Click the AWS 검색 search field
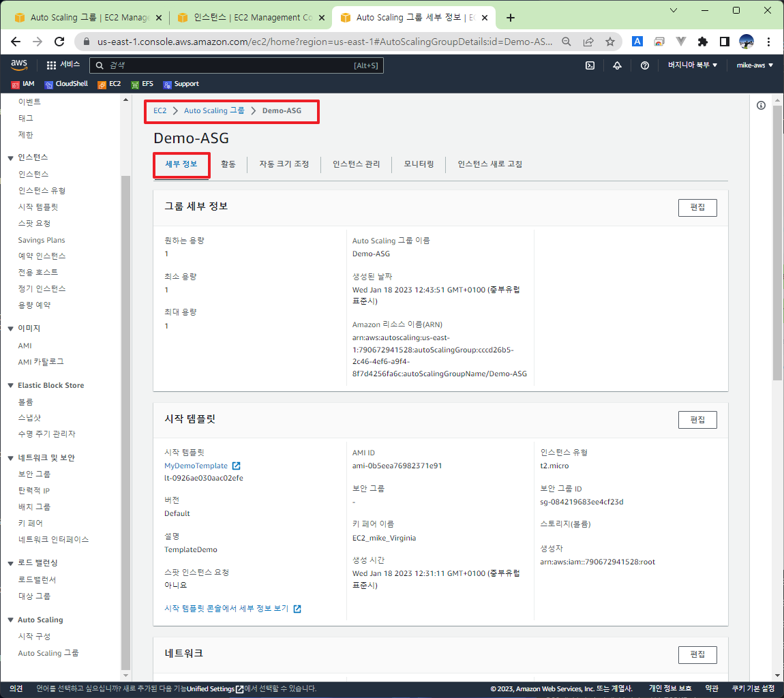This screenshot has height=698, width=784. 237,65
